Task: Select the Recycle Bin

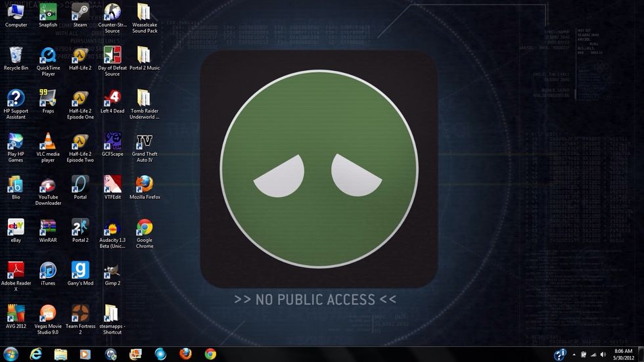Action: [x=16, y=58]
